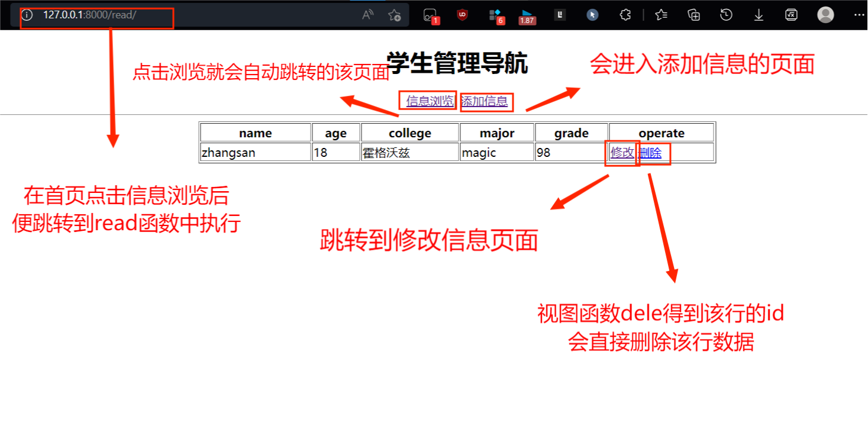This screenshot has height=422, width=868.
Task: Open the uBlock Origin extension icon
Action: (x=462, y=14)
